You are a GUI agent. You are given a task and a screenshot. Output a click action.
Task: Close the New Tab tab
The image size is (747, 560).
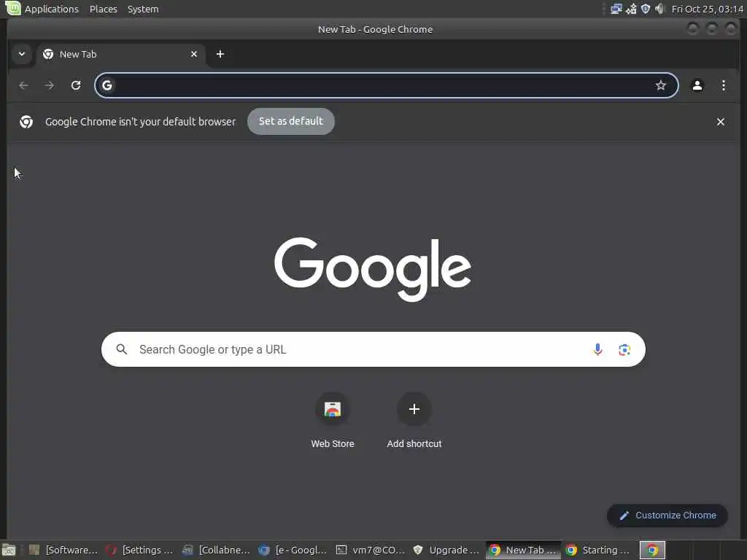tap(194, 54)
